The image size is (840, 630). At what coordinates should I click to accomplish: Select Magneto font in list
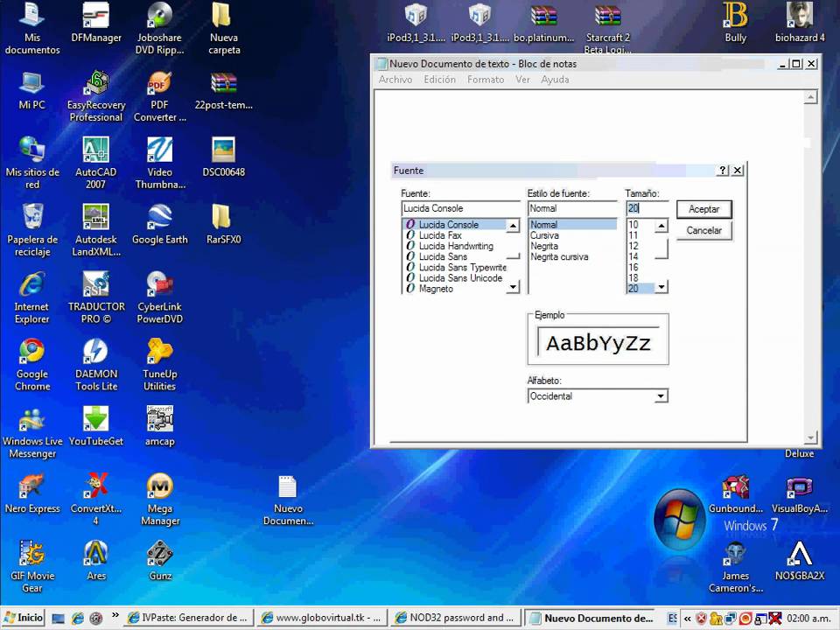(436, 289)
